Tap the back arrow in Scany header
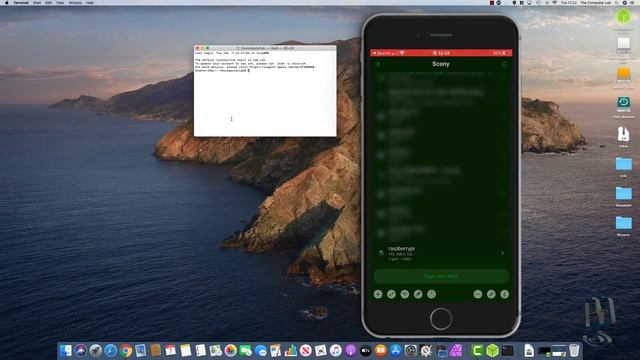The height and width of the screenshot is (360, 640). click(378, 64)
